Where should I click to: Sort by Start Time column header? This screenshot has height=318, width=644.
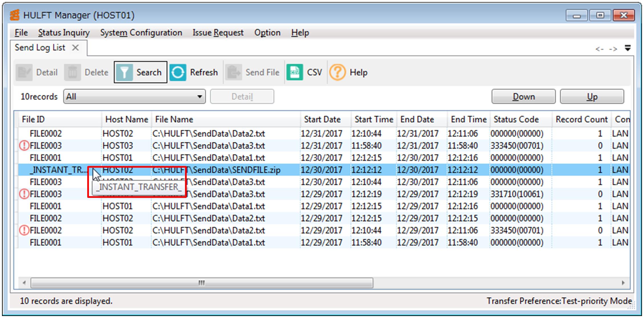click(x=373, y=119)
